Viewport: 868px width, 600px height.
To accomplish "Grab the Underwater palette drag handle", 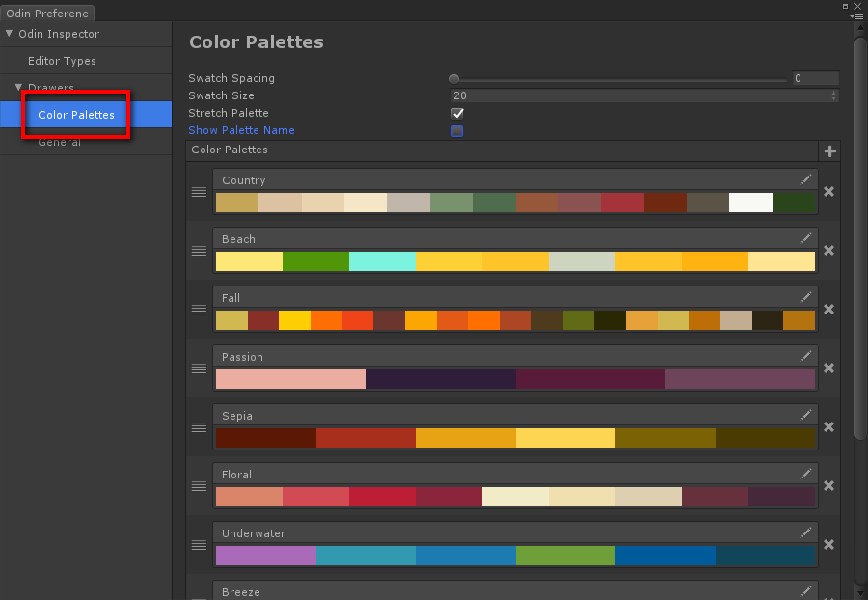I will tap(199, 545).
